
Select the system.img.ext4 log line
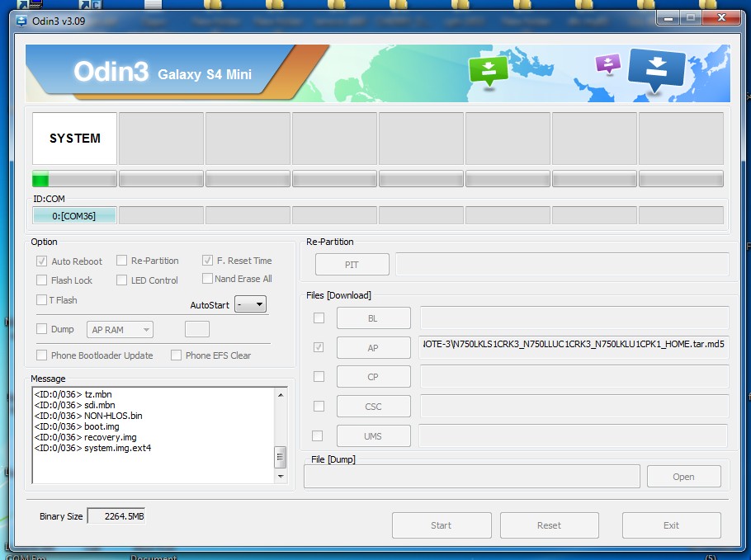coord(93,448)
